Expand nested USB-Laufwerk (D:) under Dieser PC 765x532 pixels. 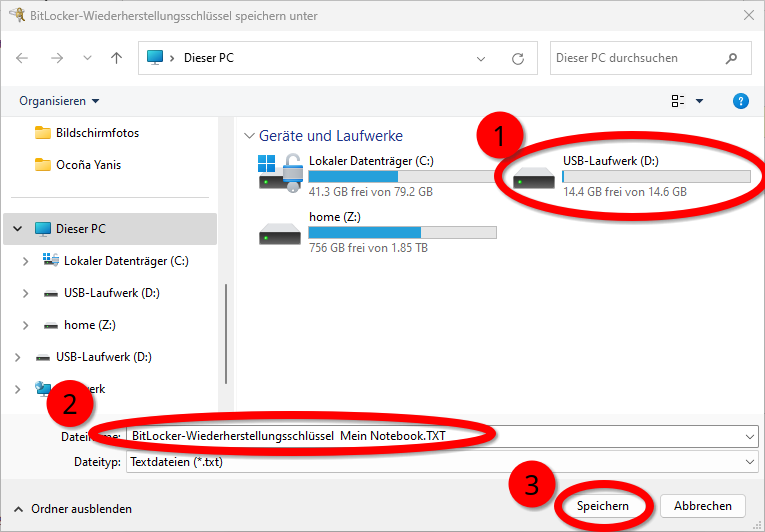(25, 293)
